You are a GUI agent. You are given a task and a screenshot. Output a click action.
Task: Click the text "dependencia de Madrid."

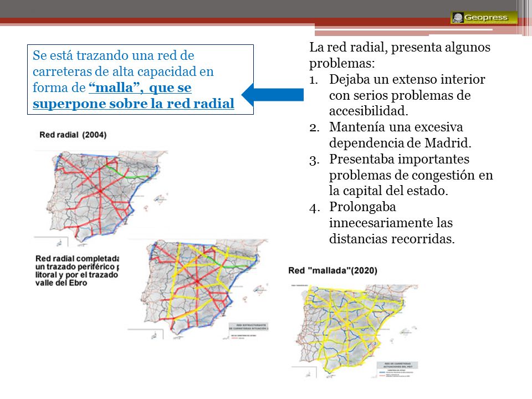click(400, 143)
